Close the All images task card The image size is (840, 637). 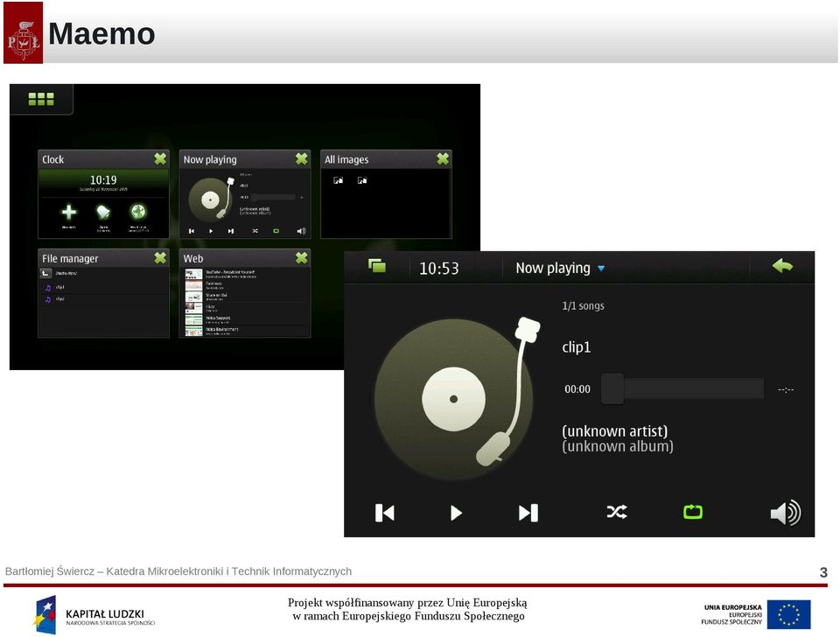(443, 158)
